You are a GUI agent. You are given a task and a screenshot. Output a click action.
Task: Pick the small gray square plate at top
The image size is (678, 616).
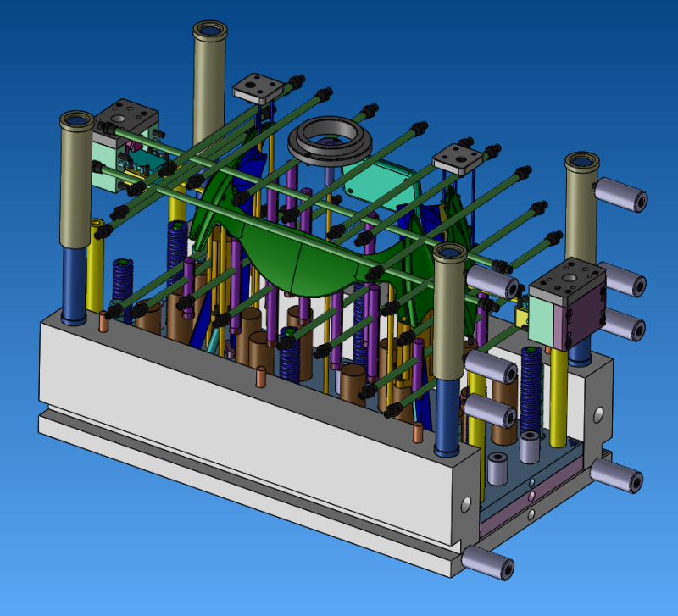click(x=257, y=86)
